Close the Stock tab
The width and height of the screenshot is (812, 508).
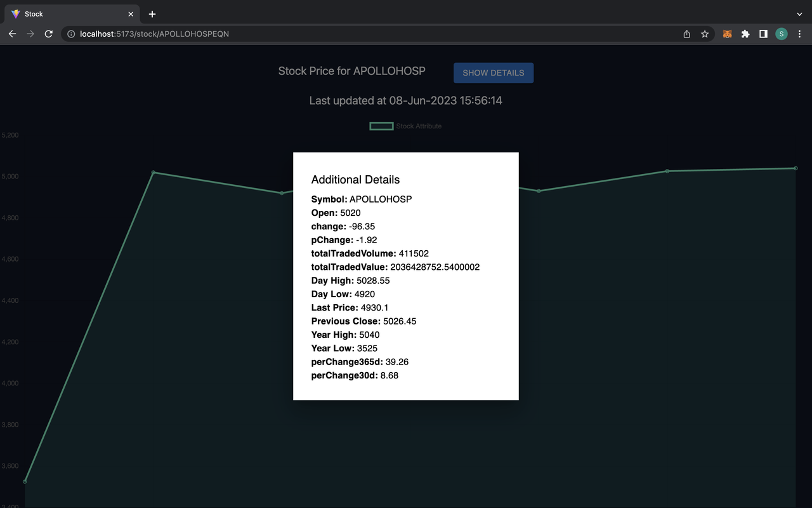coord(131,14)
